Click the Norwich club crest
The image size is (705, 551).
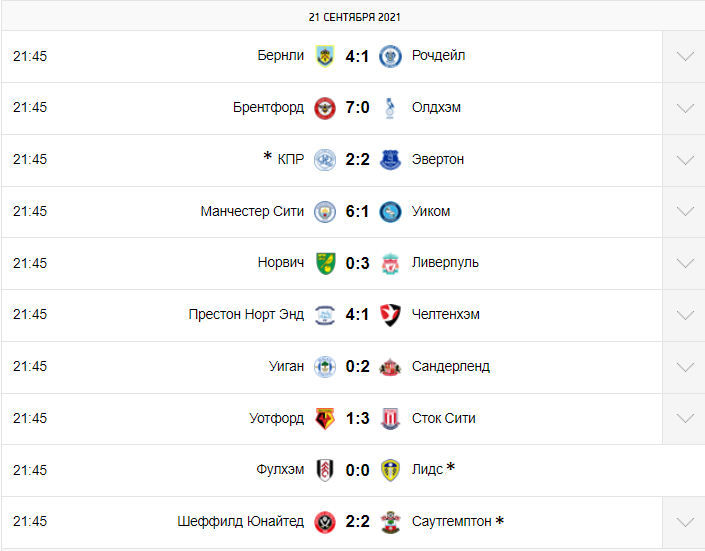pos(325,263)
